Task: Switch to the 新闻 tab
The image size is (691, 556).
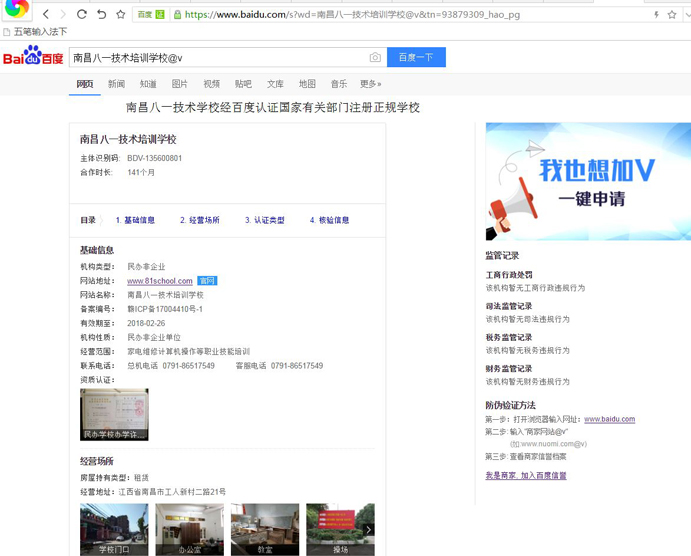Action: pyautogui.click(x=116, y=84)
